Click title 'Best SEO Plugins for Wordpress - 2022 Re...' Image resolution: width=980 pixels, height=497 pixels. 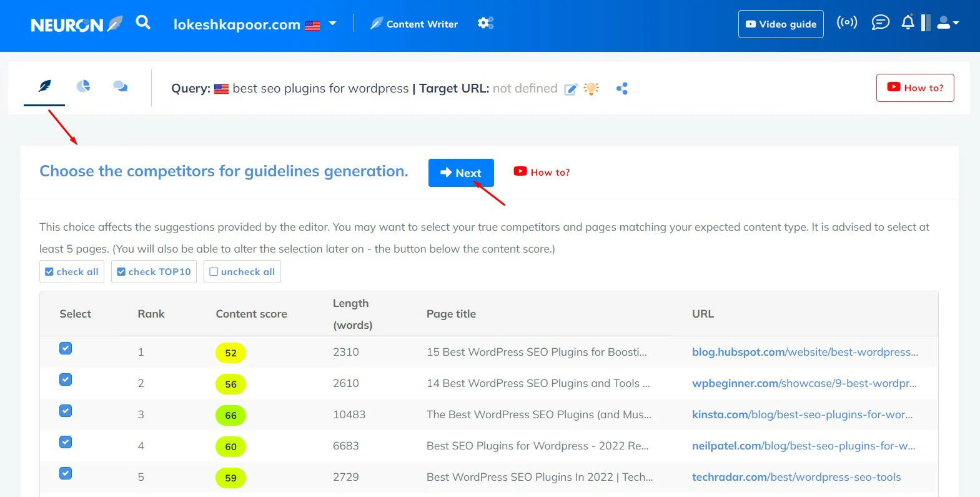point(538,446)
